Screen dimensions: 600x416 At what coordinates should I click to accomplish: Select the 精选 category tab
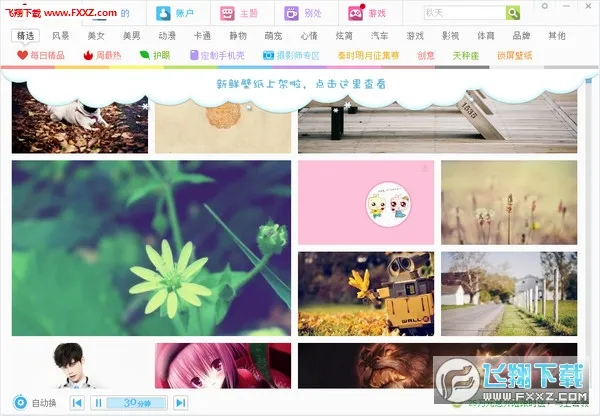[x=26, y=36]
